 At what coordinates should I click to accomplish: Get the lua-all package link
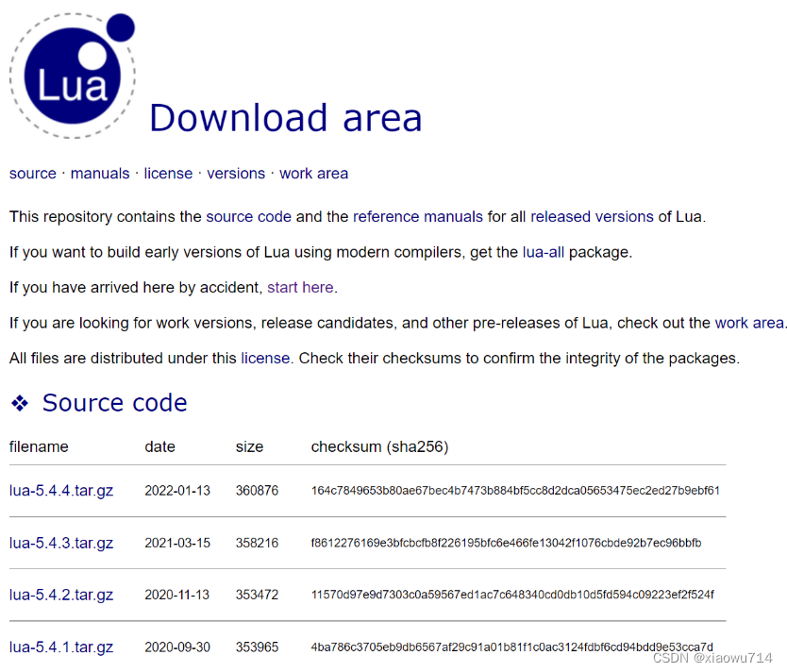pos(544,252)
